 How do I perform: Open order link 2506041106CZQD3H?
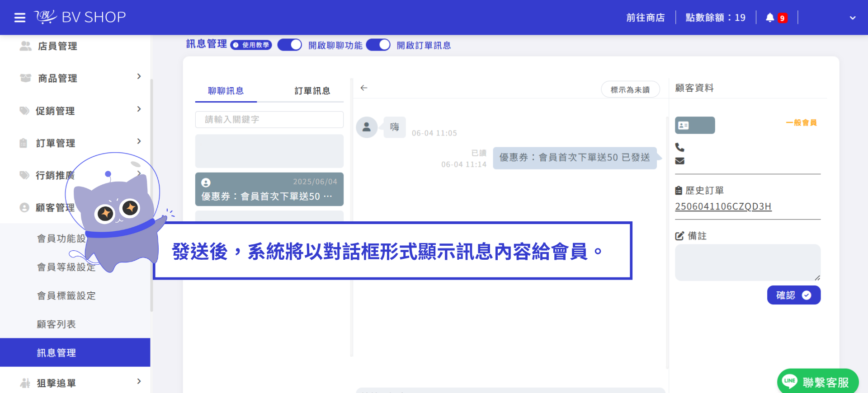pos(723,206)
